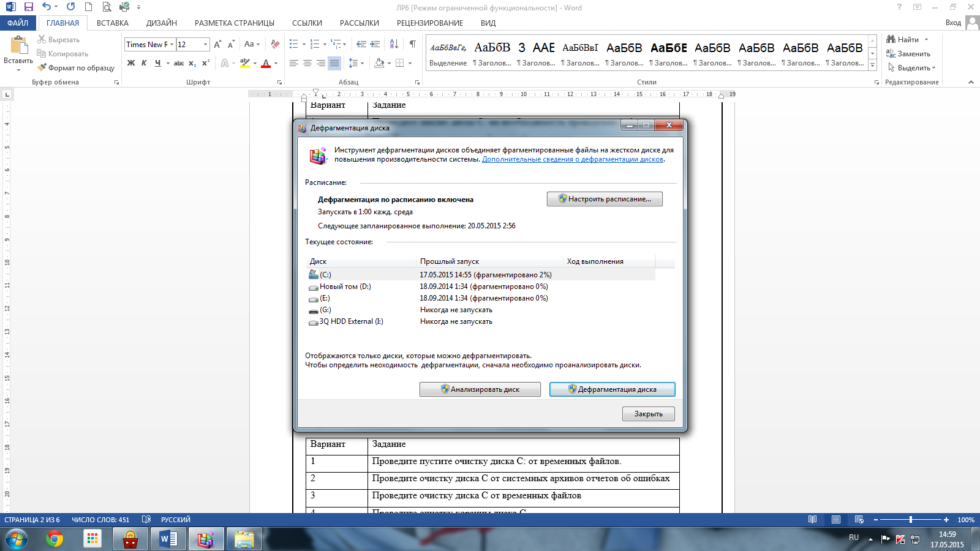Align text left
Viewport: 980px width, 551px height.
(x=294, y=63)
